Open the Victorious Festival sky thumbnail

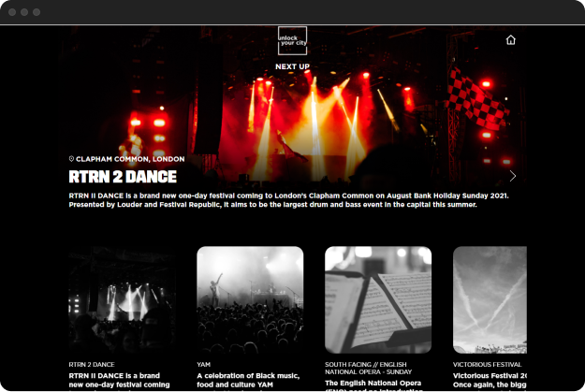point(490,300)
